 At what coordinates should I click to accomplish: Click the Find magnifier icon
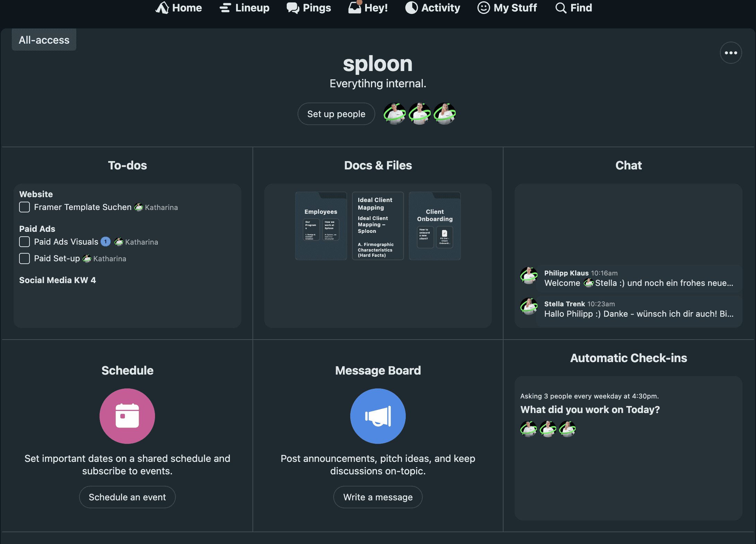tap(560, 8)
